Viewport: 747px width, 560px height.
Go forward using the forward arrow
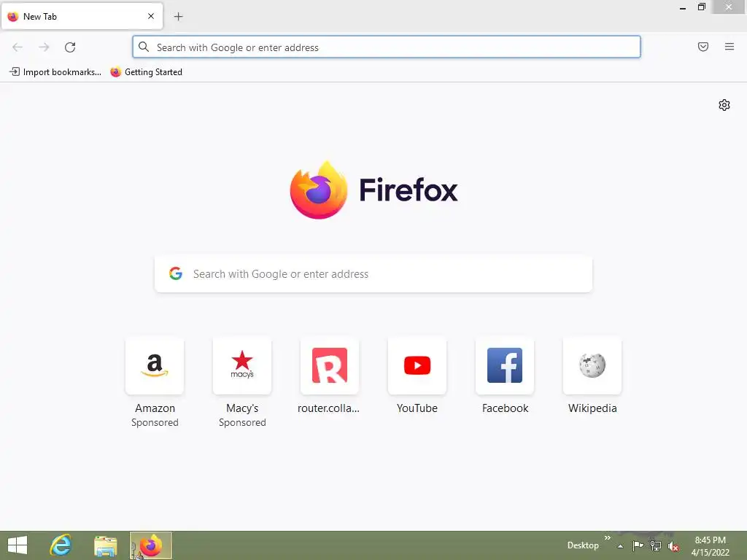pos(44,47)
